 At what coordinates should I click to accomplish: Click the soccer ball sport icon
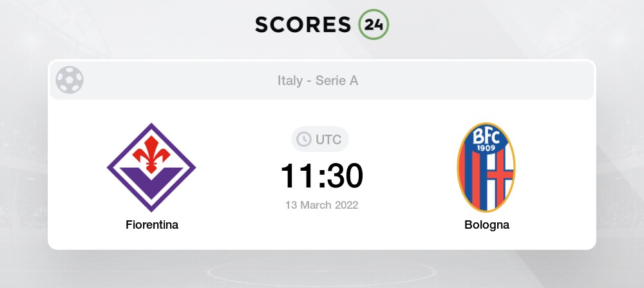(69, 80)
